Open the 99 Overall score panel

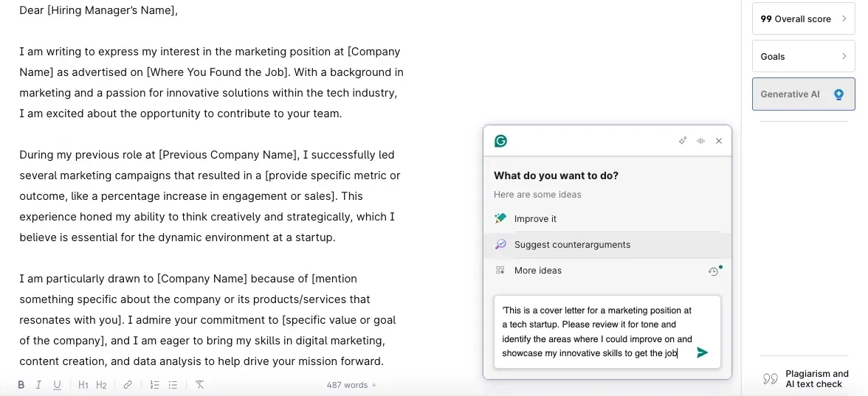point(803,19)
